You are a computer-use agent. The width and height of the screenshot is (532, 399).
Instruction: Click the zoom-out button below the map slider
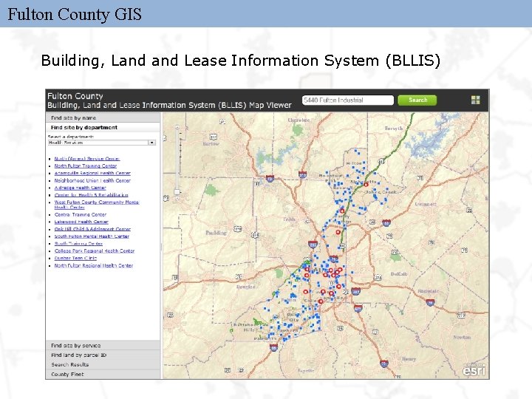(177, 198)
